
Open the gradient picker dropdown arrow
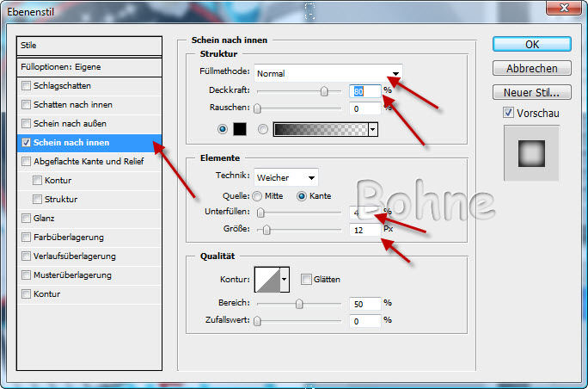(x=372, y=130)
